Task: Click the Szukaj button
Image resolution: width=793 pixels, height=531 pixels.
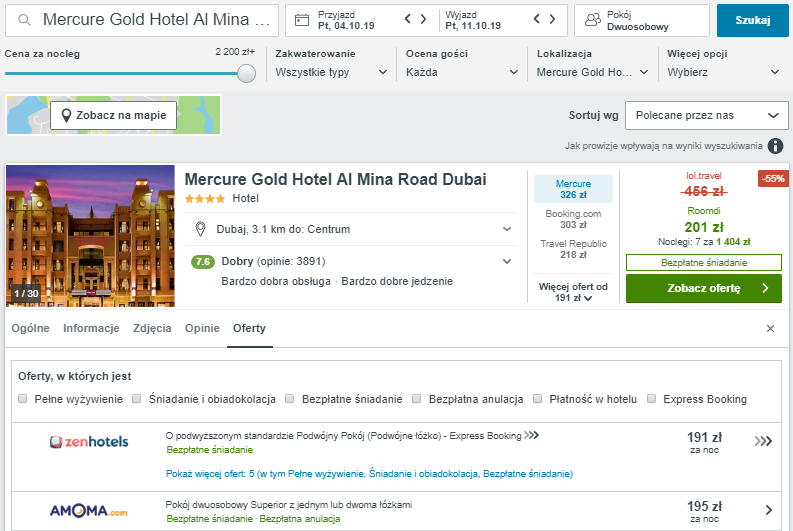Action: tap(753, 21)
